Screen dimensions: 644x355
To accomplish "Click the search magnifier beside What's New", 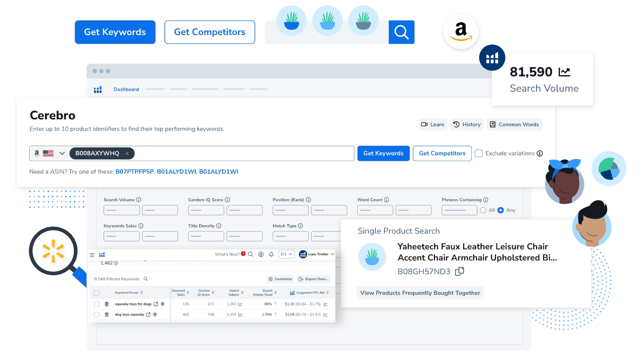I will 251,254.
